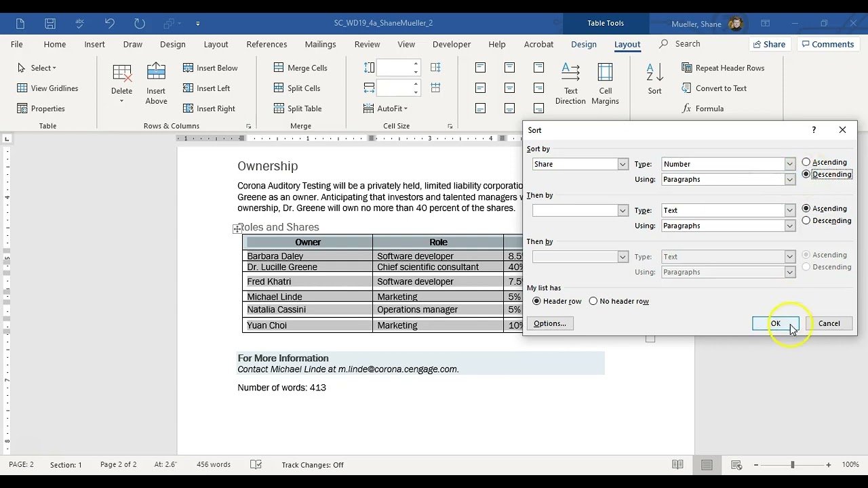Viewport: 868px width, 488px height.
Task: Apply Align Center cell alignment (middle icon)
Action: pyautogui.click(x=509, y=88)
